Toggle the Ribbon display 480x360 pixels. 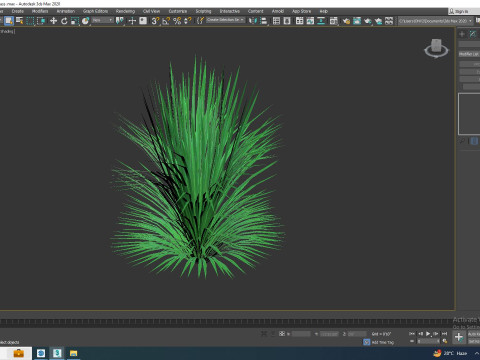[x=299, y=21]
